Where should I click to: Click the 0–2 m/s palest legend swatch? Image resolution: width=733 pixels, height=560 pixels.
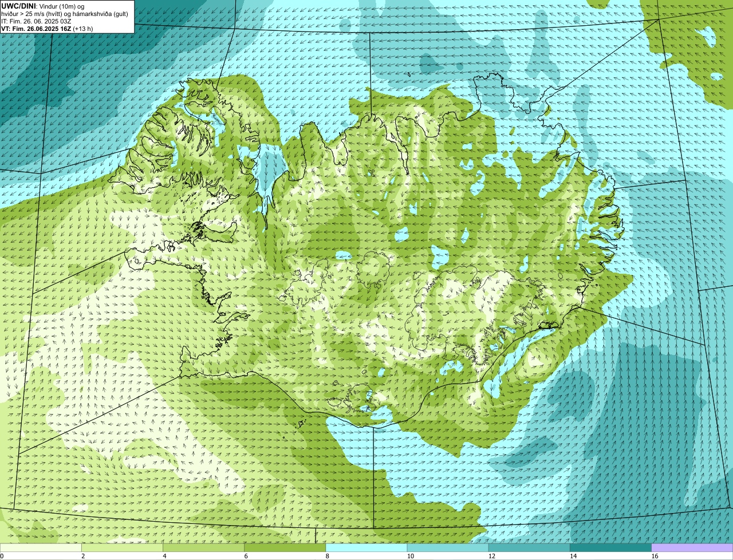(41, 548)
